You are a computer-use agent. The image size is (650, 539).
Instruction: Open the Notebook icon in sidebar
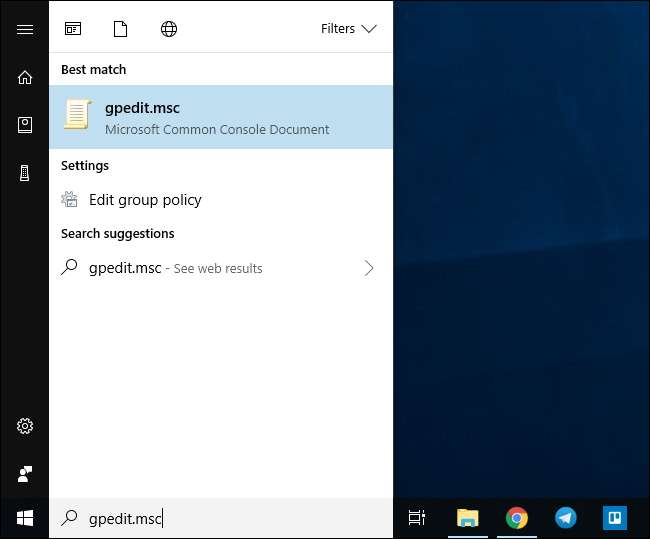(x=24, y=125)
